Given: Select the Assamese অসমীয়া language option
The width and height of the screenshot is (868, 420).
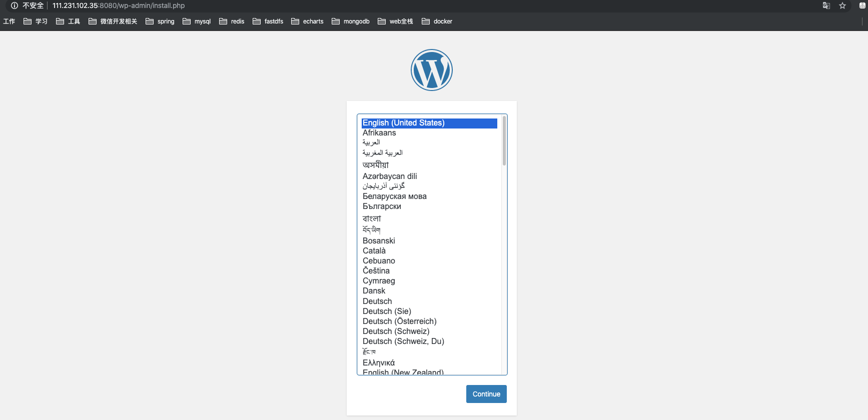Looking at the screenshot, I should [x=429, y=165].
